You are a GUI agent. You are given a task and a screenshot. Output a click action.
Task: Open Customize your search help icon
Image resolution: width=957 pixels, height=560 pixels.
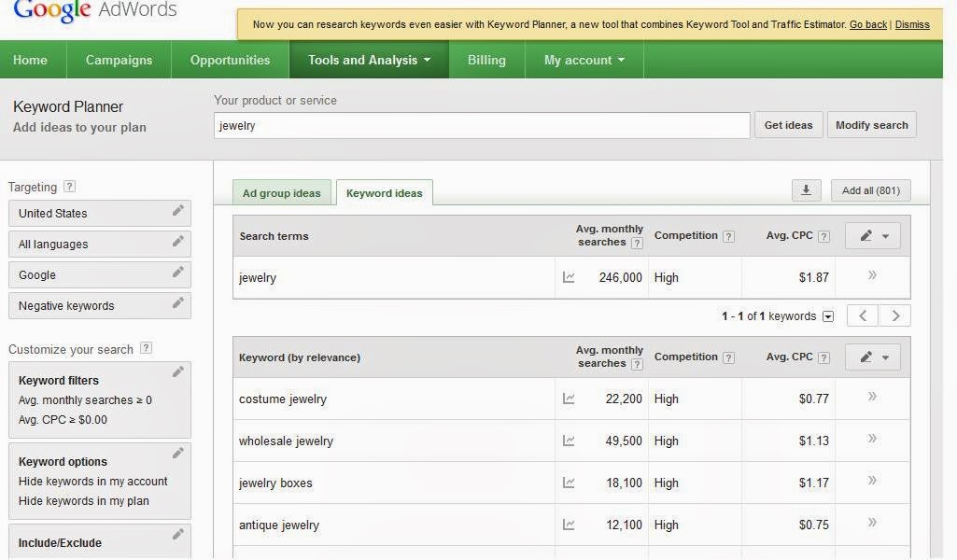[146, 348]
